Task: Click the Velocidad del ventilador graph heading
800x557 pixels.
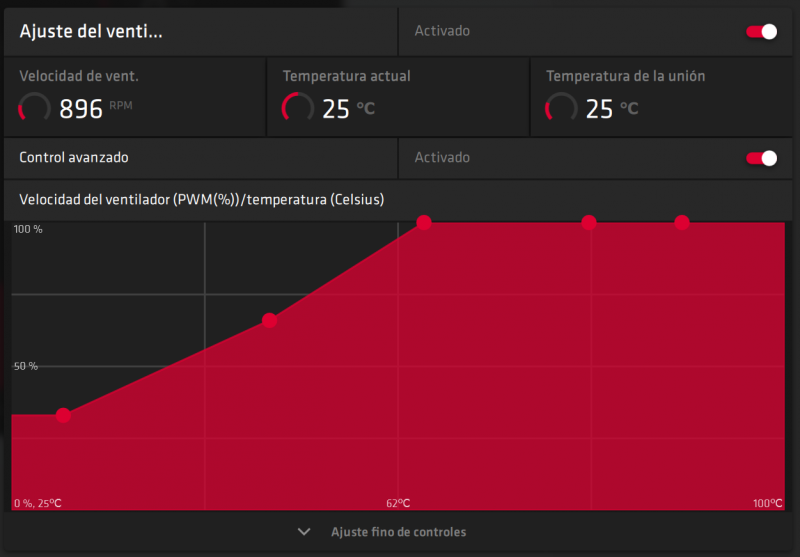Action: pyautogui.click(x=202, y=200)
